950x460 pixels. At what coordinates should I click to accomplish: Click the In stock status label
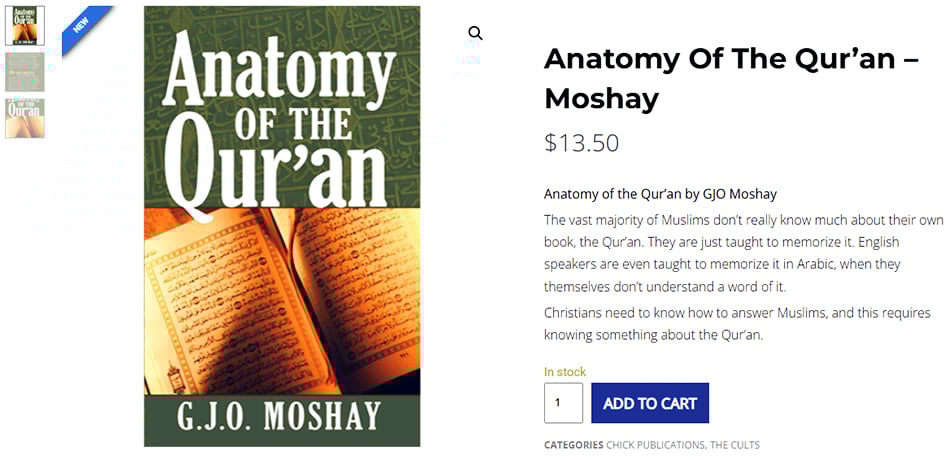(565, 372)
